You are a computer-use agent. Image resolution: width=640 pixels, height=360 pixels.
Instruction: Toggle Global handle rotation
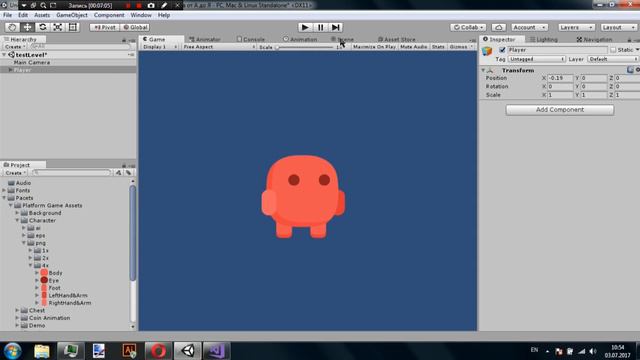[135, 27]
